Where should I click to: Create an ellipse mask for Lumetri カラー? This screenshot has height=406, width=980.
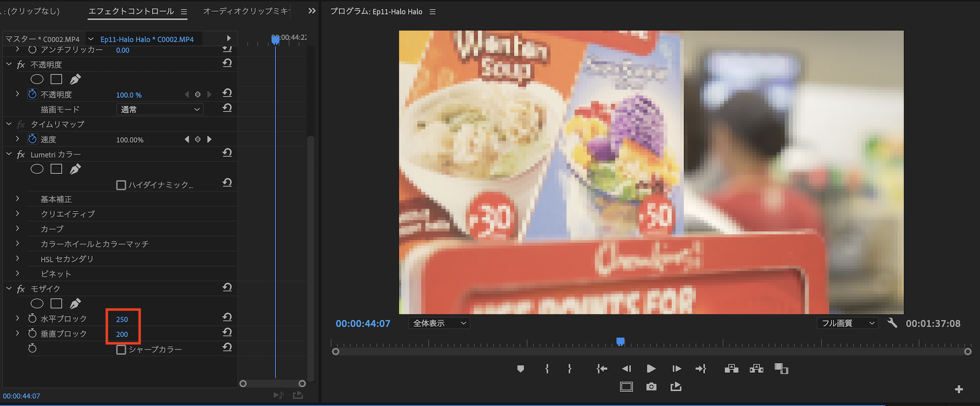tap(37, 169)
